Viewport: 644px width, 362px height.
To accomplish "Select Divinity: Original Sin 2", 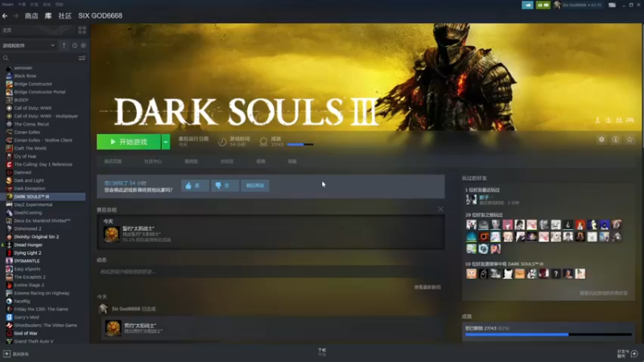I will point(36,237).
